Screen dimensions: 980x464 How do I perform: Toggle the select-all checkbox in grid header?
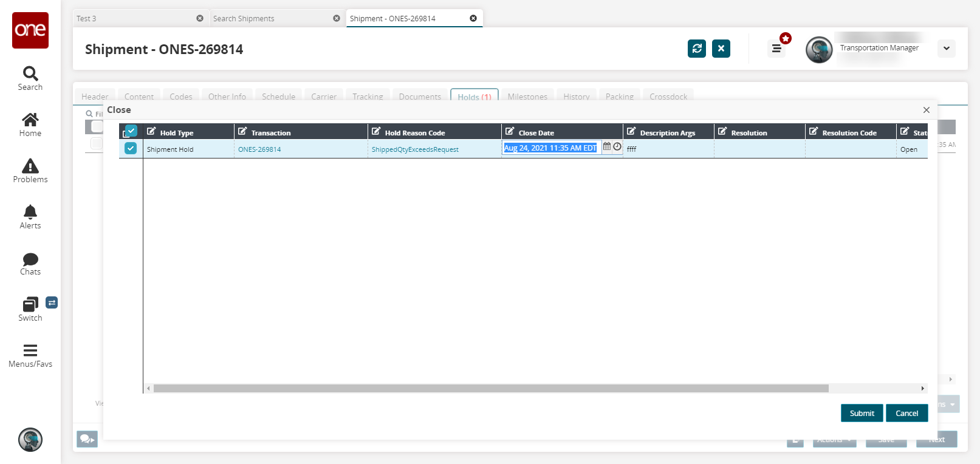(x=131, y=131)
